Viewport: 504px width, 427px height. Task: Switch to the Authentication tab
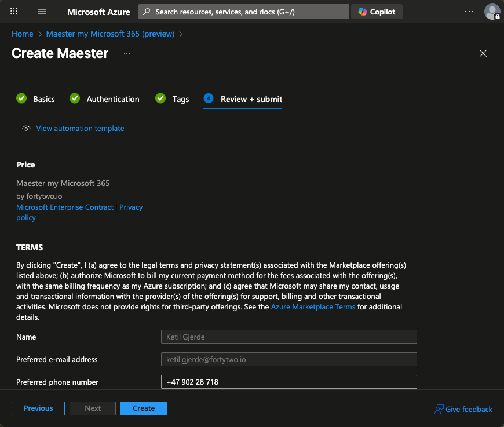pos(112,99)
